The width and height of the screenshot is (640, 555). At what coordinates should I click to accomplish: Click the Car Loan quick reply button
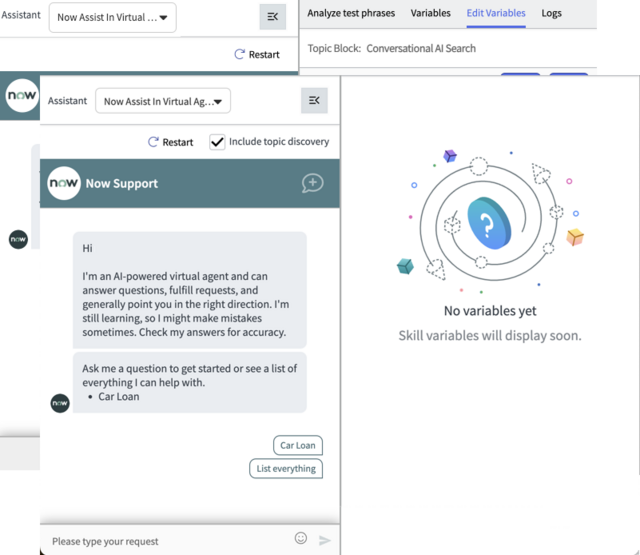[298, 445]
